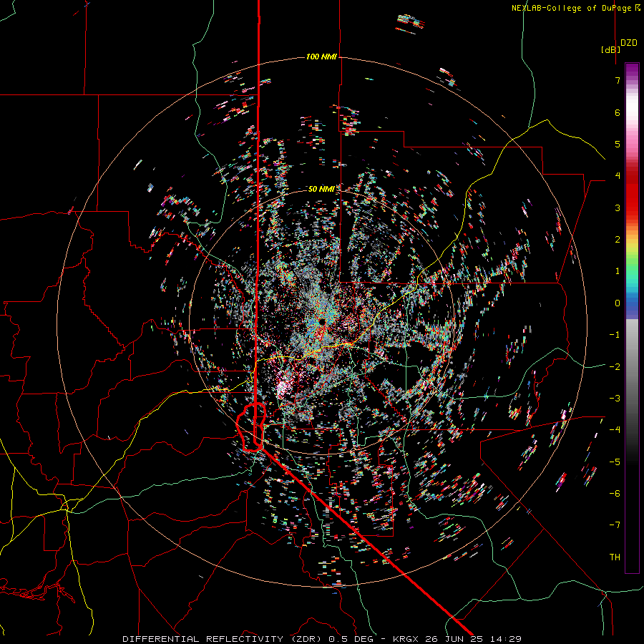Image resolution: width=644 pixels, height=644 pixels.
Task: Click the radar site center black dot
Action: tap(322, 321)
